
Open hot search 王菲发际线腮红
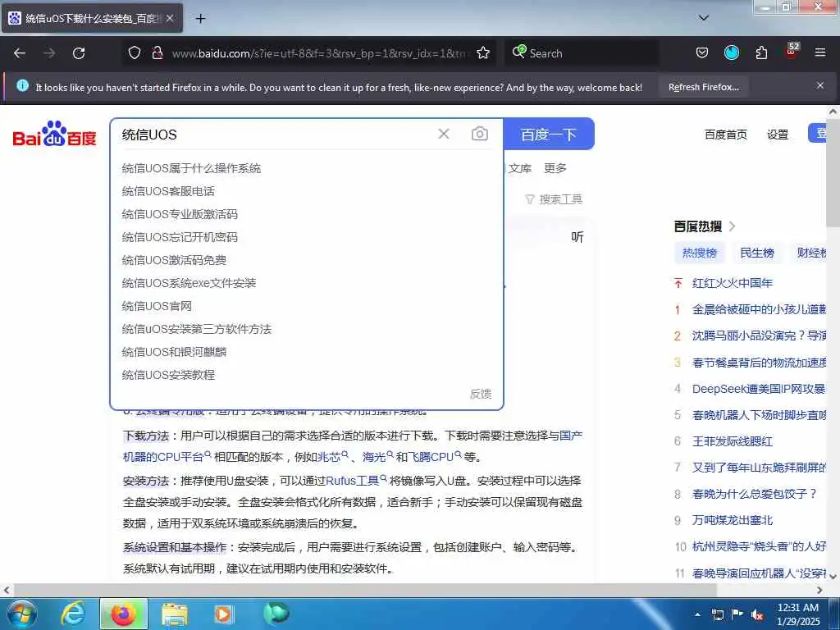tap(732, 441)
